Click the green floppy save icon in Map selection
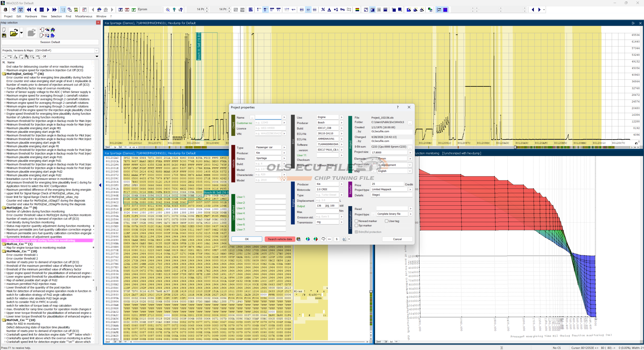This screenshot has width=644, height=350. [4, 36]
